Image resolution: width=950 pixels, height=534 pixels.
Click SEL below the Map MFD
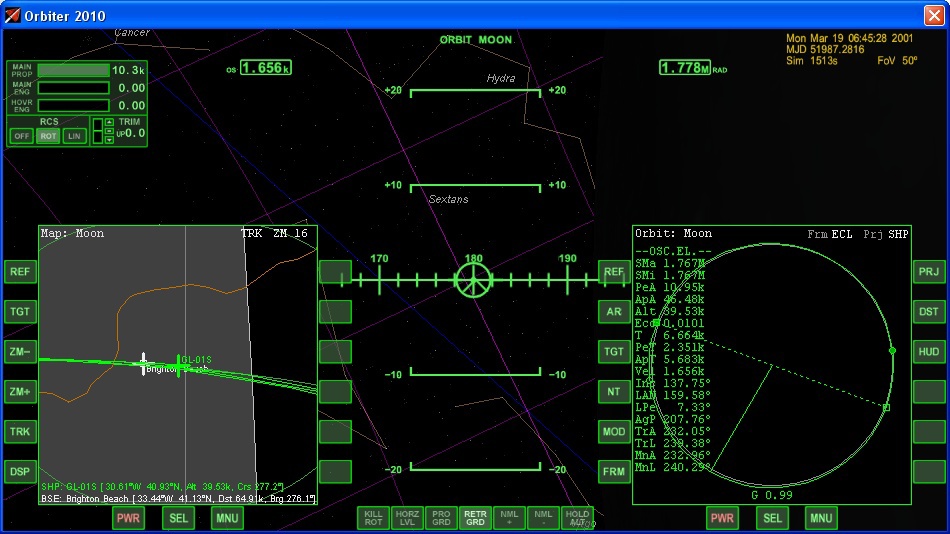178,518
